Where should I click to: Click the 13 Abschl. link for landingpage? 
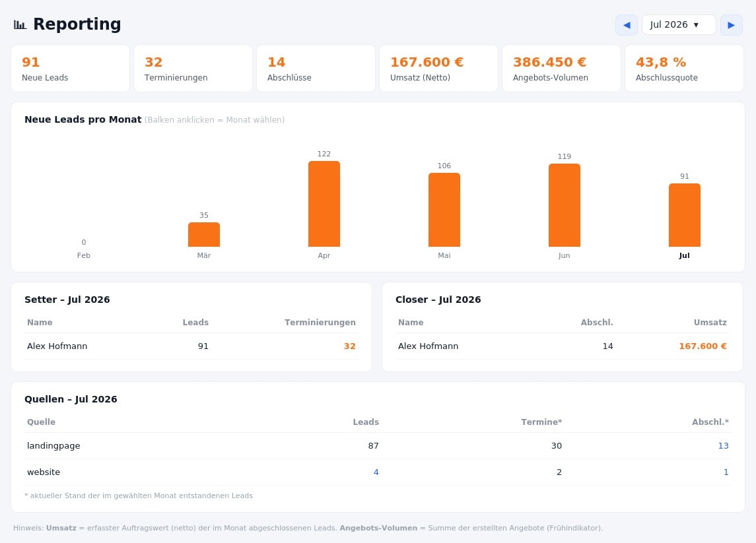click(723, 445)
